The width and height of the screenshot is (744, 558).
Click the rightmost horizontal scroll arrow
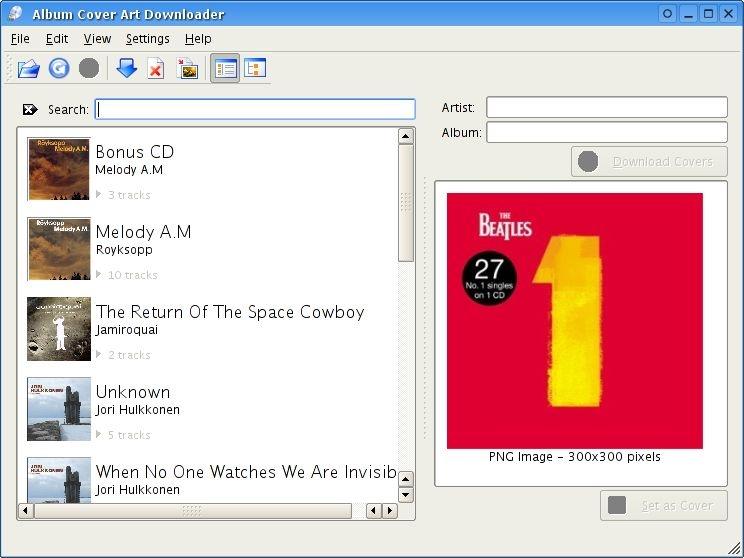pyautogui.click(x=390, y=511)
